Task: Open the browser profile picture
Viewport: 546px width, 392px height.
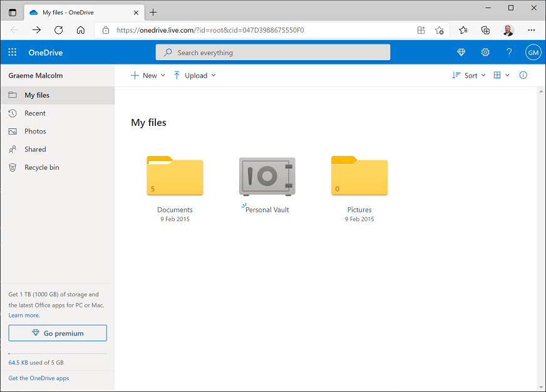Action: [x=508, y=30]
